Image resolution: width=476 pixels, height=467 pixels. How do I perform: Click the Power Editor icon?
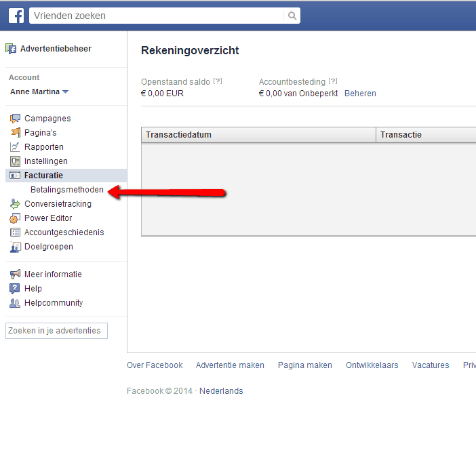15,218
